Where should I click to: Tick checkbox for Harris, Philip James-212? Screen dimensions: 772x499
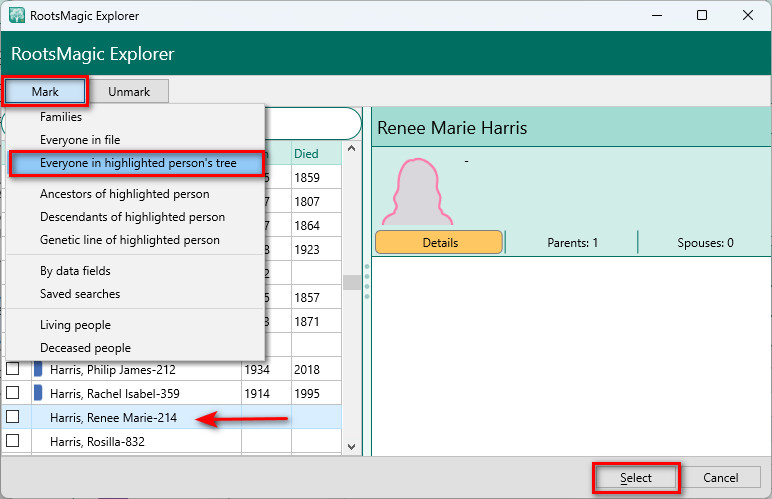(x=13, y=369)
